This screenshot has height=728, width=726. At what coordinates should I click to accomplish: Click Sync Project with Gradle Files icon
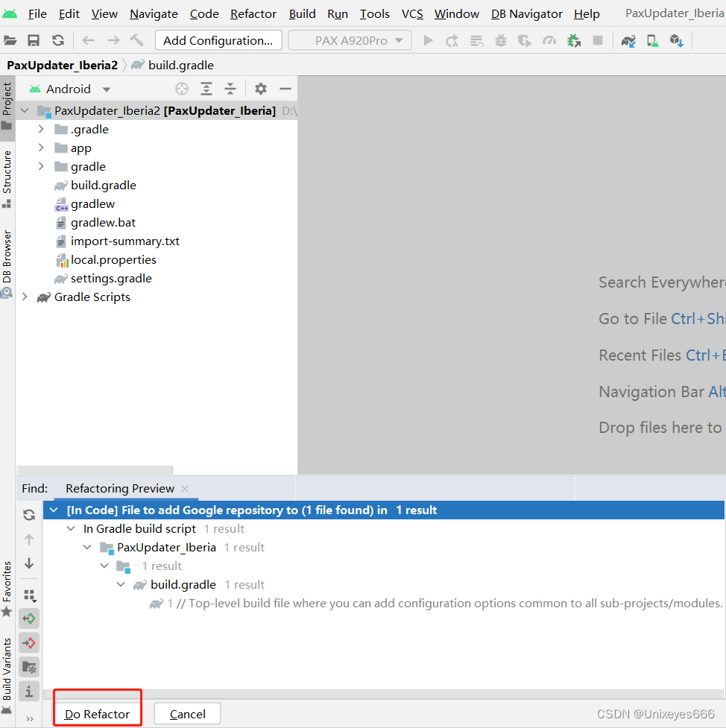[x=628, y=41]
